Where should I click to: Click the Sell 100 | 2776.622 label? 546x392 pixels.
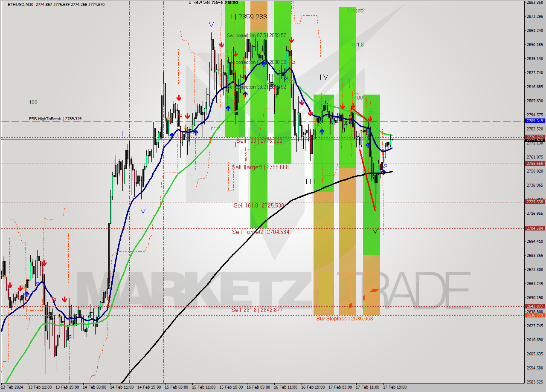[x=259, y=141]
